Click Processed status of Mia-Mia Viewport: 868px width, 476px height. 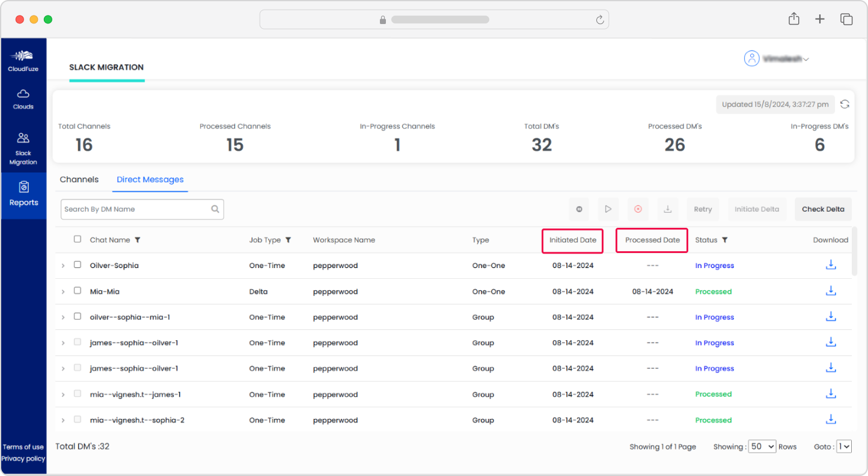pyautogui.click(x=714, y=291)
